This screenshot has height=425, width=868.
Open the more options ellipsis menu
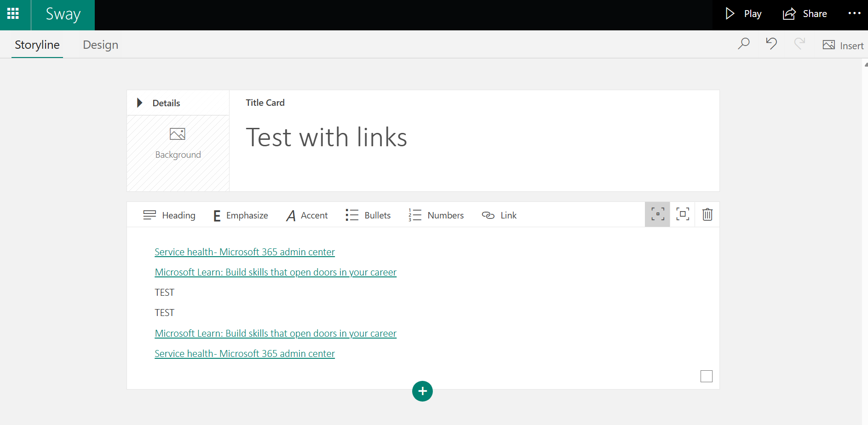854,13
